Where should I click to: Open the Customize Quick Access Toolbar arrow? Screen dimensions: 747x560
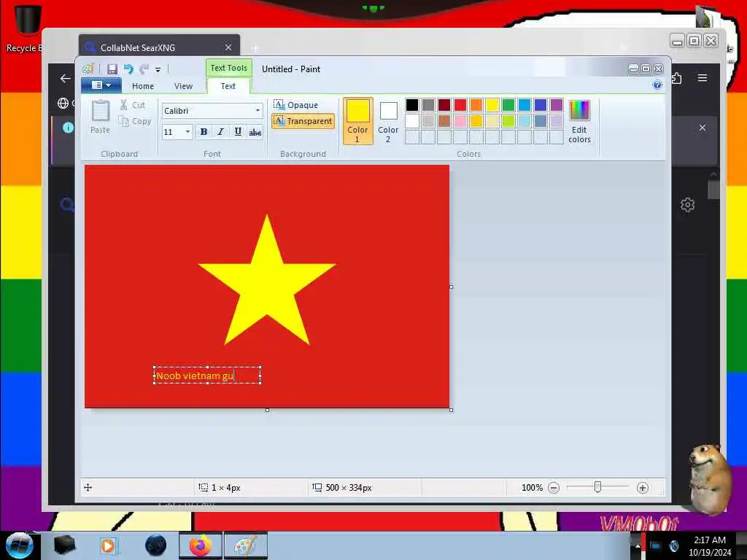[x=158, y=69]
